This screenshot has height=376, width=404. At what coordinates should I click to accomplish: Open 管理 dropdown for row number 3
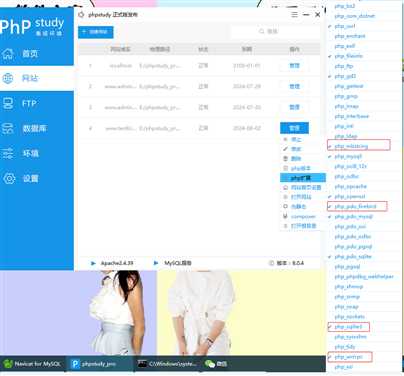[x=294, y=107]
